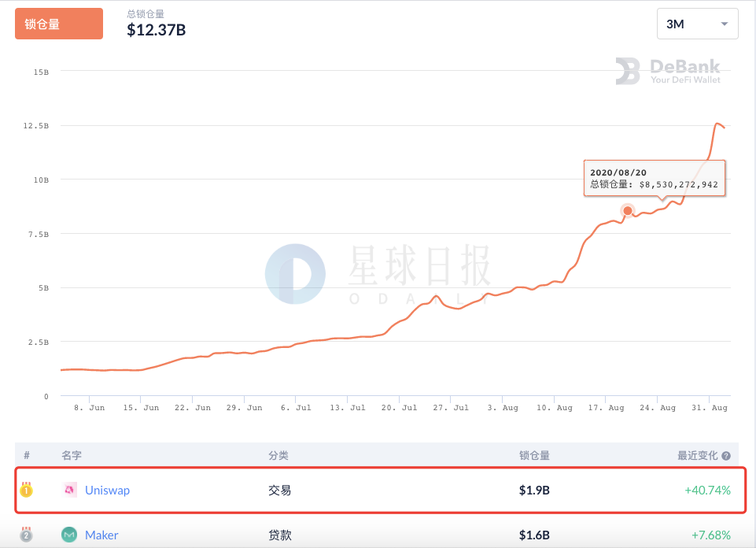Open the Maker project link
Viewport: 756px width, 548px height.
(101, 535)
